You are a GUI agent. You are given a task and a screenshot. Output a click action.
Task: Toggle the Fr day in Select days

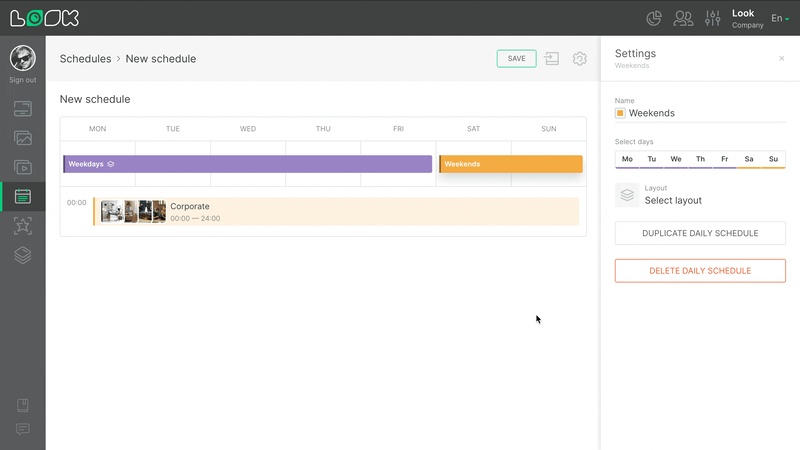tap(725, 159)
